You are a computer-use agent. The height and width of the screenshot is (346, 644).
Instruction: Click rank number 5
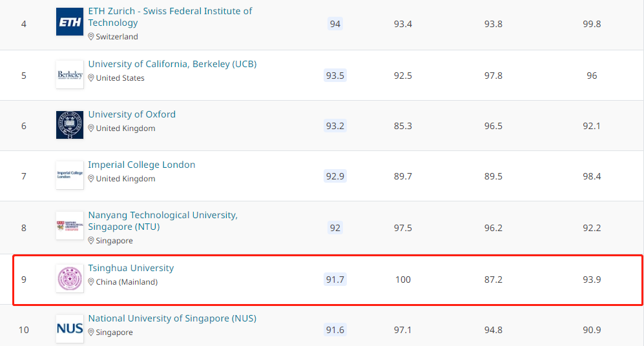click(24, 76)
